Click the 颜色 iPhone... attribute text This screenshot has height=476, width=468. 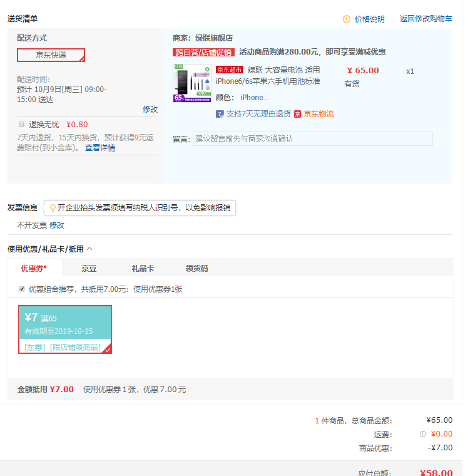[x=242, y=98]
